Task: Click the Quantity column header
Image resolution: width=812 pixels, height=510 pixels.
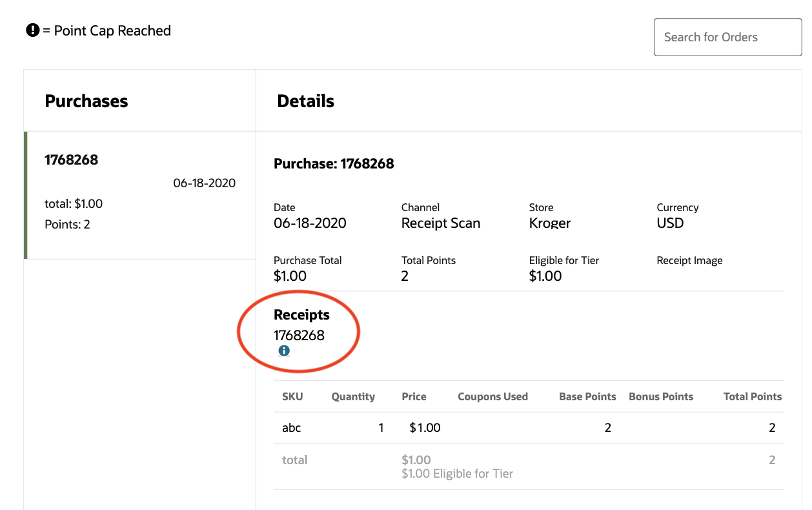Action: (x=353, y=397)
